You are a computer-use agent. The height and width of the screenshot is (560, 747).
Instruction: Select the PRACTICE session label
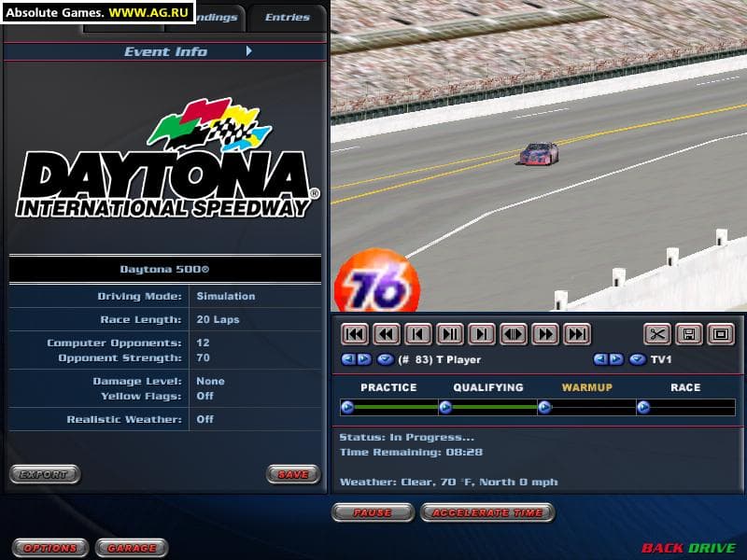coord(388,387)
